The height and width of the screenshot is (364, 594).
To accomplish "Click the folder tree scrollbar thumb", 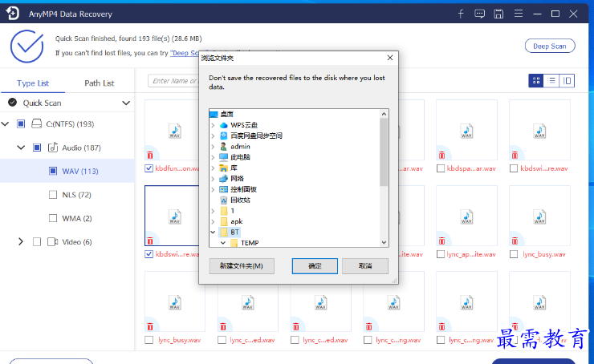I will (x=384, y=152).
